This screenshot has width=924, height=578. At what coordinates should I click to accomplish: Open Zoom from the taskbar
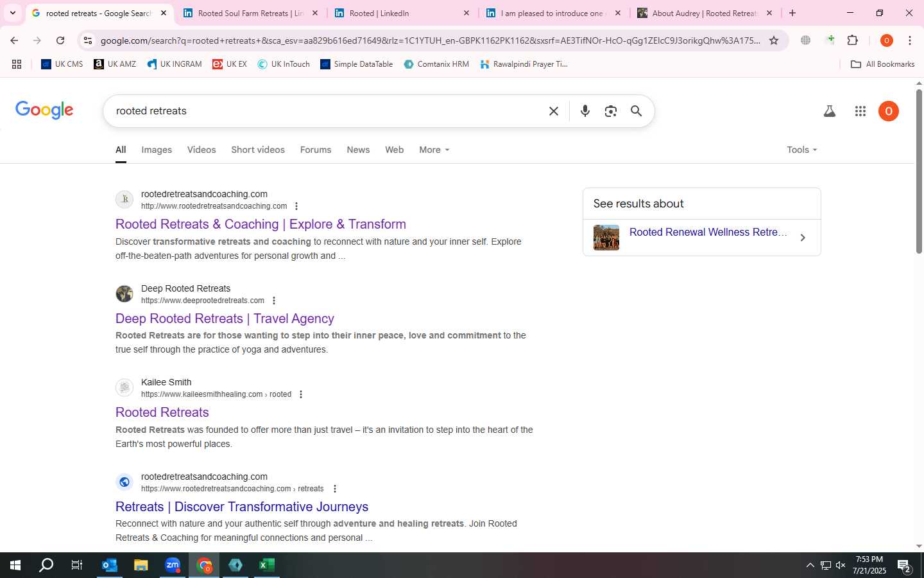173,565
